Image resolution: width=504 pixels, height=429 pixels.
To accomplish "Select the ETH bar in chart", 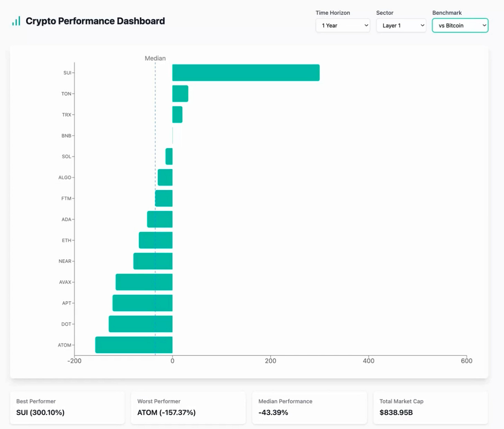I will click(x=156, y=240).
